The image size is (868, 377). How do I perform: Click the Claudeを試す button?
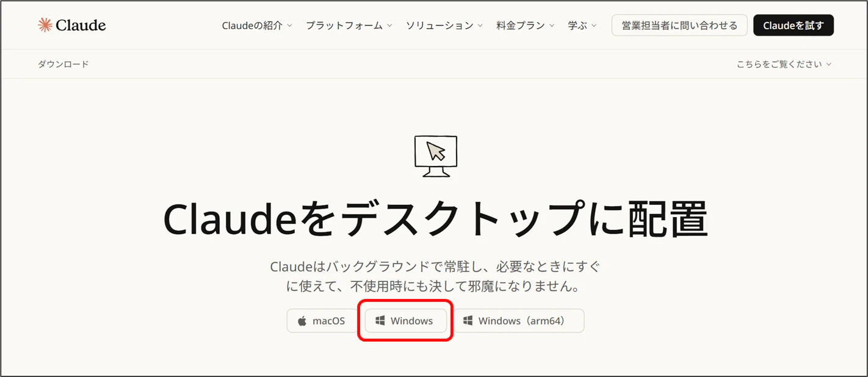tap(794, 26)
